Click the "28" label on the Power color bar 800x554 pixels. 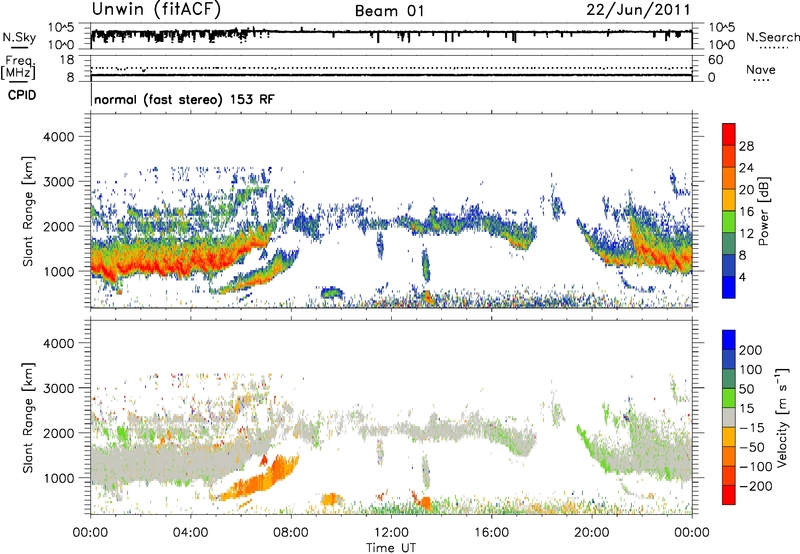click(746, 146)
